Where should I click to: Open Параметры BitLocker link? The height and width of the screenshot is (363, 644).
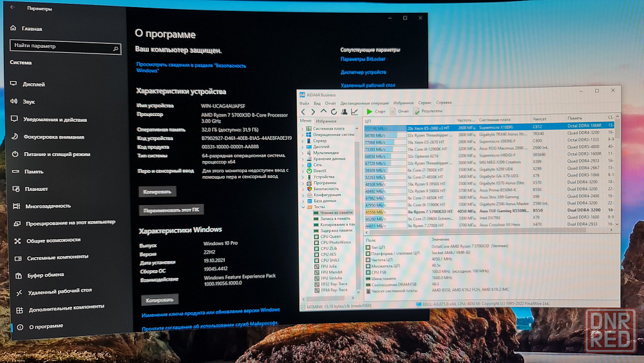[363, 59]
